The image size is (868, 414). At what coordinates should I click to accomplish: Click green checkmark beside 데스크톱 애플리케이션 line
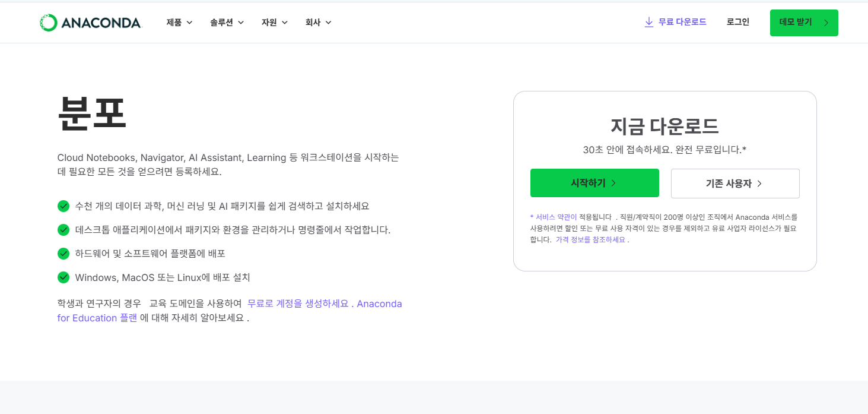pyautogui.click(x=63, y=230)
